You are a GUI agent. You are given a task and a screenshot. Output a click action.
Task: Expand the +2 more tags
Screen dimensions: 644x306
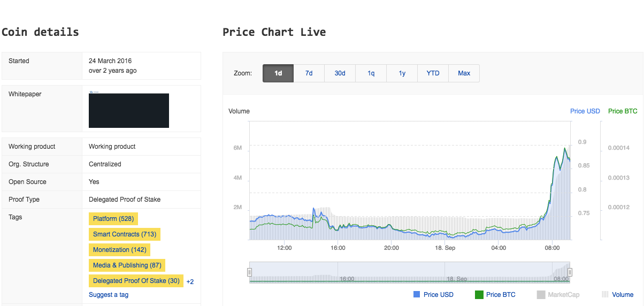[x=190, y=282]
